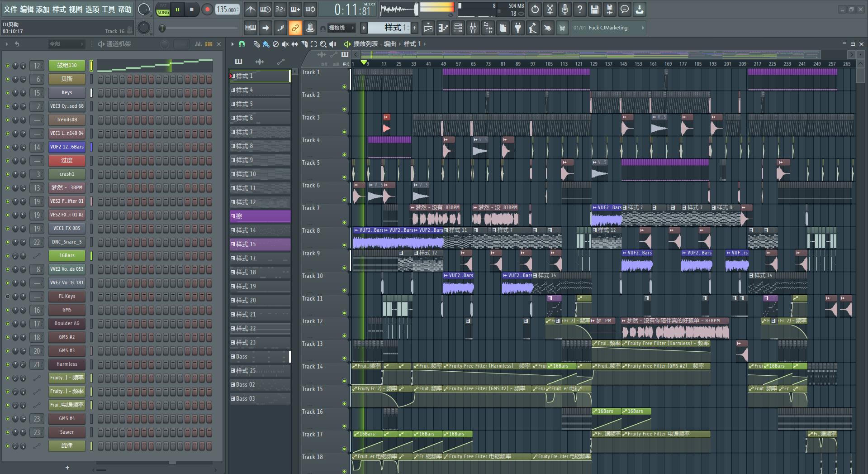Expand the hint panel arrow beside Fuck CJMarketing
Viewport: 868px width, 474px height.
[643, 28]
